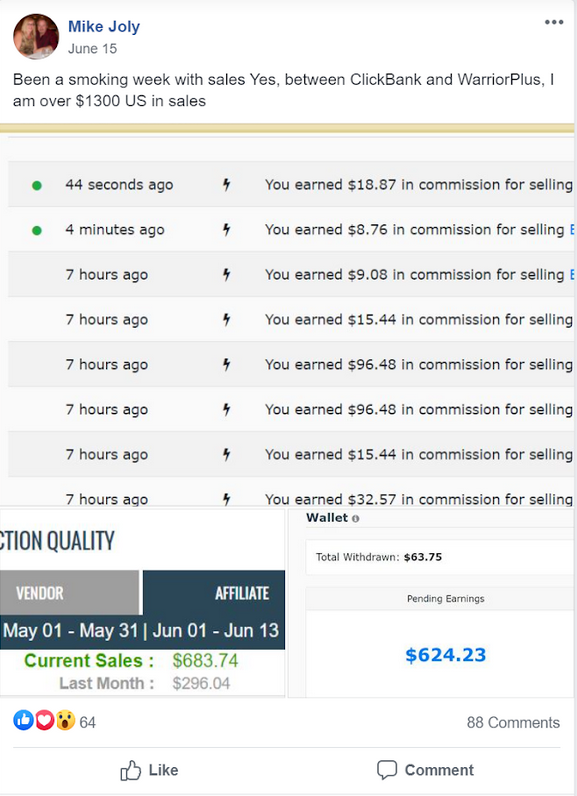Click the blue like reaction icon

[x=23, y=720]
